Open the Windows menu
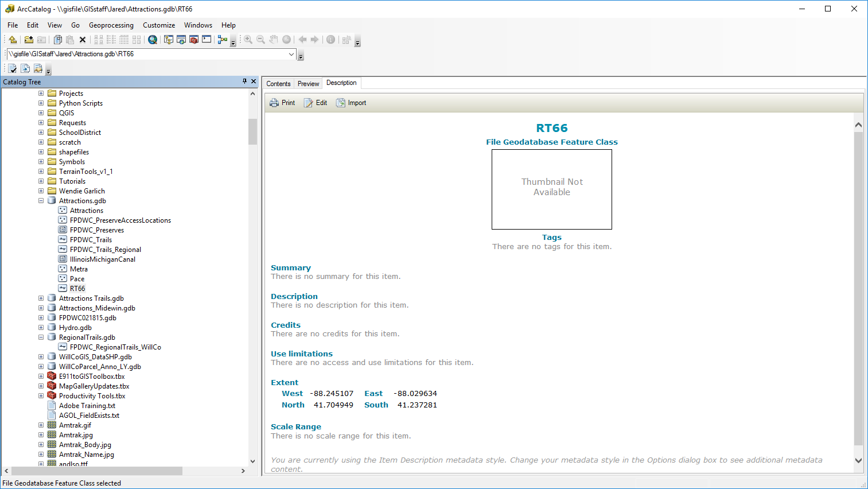Viewport: 868px width, 489px height. point(198,25)
